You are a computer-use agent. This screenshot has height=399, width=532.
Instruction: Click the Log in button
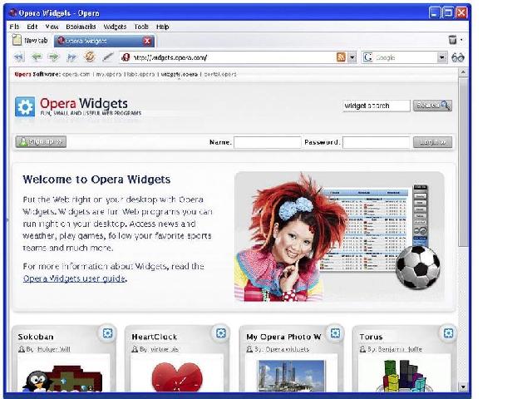pos(432,142)
